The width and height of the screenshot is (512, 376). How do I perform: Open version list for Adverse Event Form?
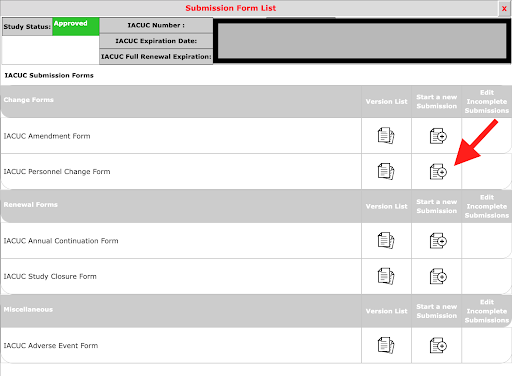coord(386,345)
